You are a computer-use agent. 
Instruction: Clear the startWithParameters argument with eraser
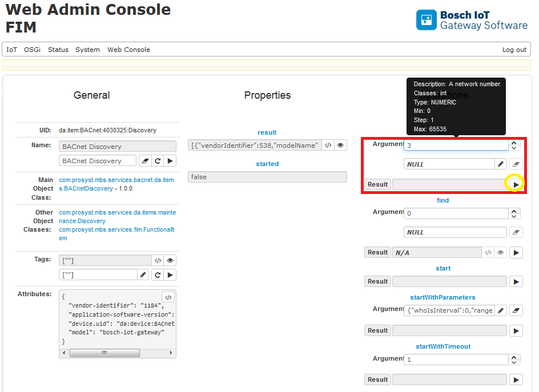pyautogui.click(x=515, y=310)
